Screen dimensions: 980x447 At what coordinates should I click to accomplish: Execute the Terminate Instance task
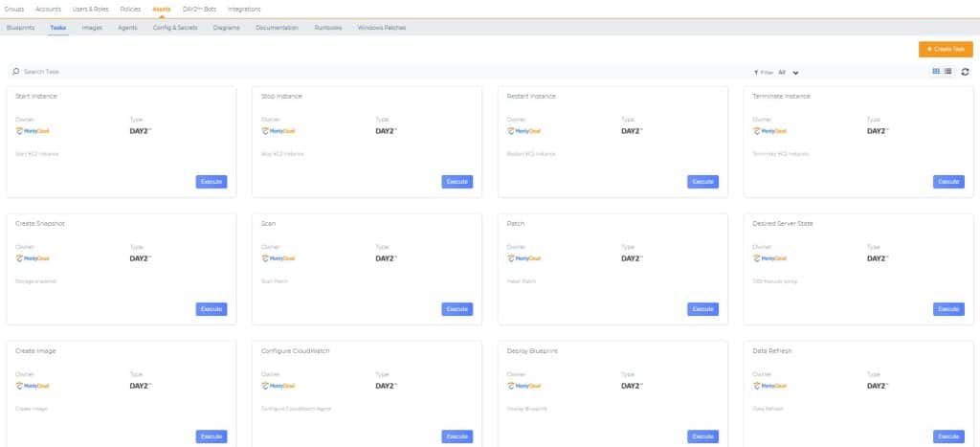pyautogui.click(x=948, y=182)
